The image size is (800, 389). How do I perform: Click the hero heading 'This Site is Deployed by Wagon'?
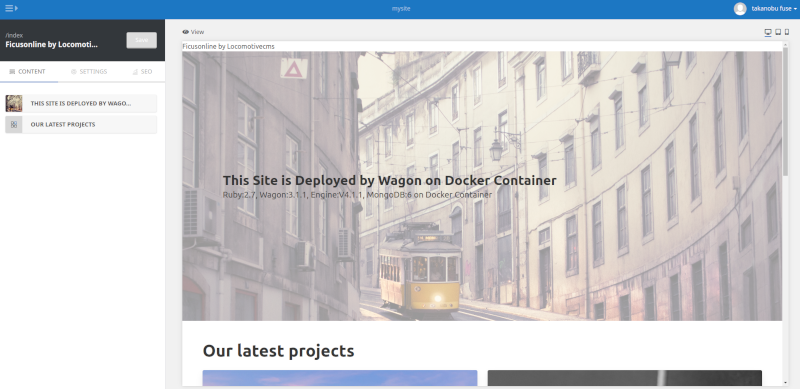389,180
